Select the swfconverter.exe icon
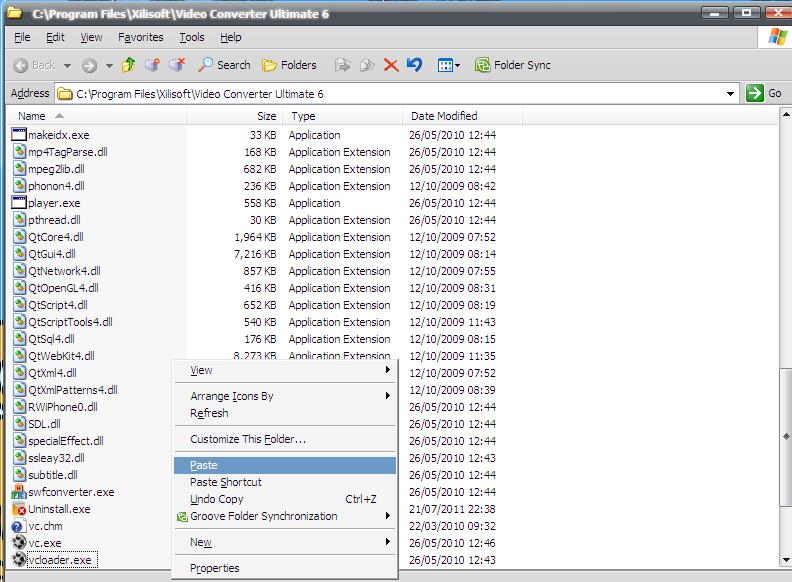Viewport: 792px width, 582px height. coord(19,492)
